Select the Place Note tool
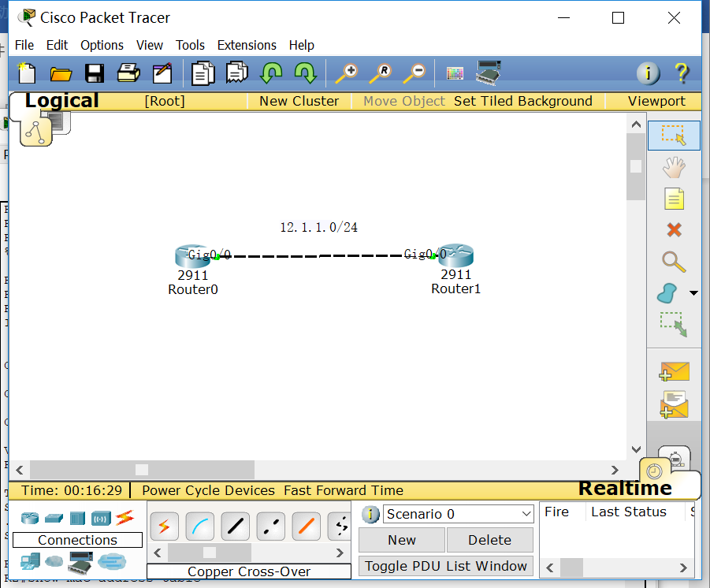710x588 pixels. click(674, 199)
